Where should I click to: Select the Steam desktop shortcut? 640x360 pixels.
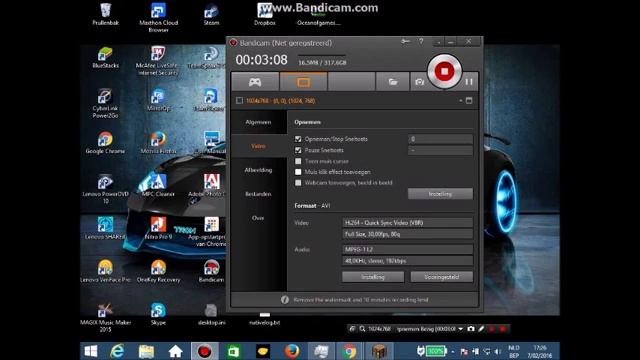pos(211,14)
